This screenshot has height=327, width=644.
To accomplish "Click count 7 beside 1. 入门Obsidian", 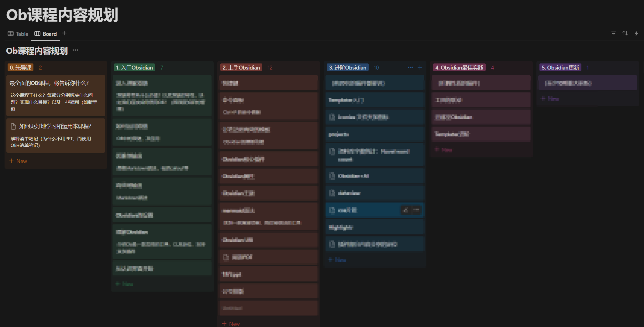I will point(162,67).
